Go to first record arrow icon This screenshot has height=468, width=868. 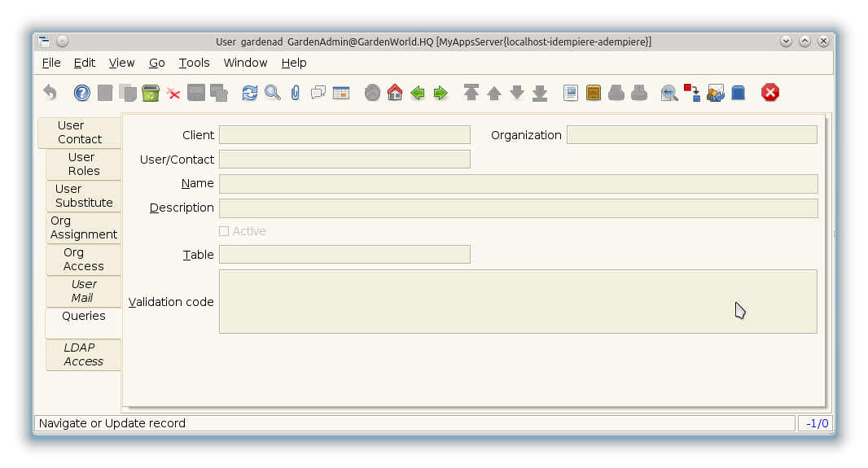click(471, 93)
